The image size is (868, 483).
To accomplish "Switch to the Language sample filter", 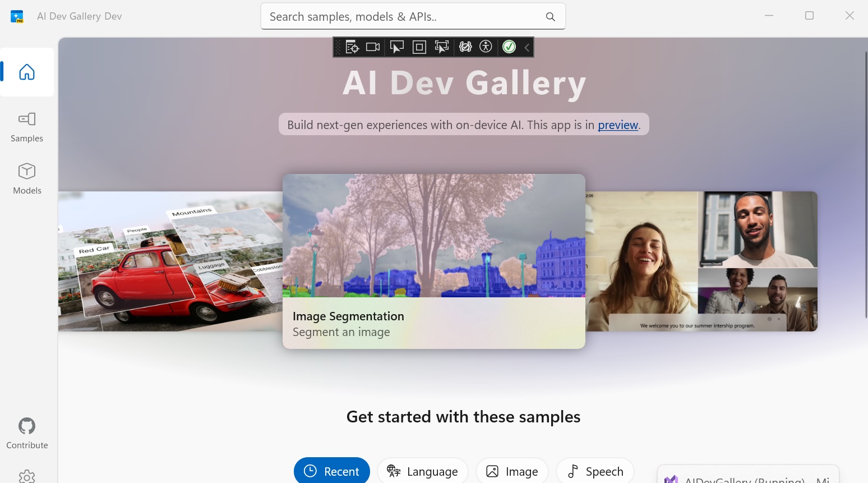I will point(422,471).
